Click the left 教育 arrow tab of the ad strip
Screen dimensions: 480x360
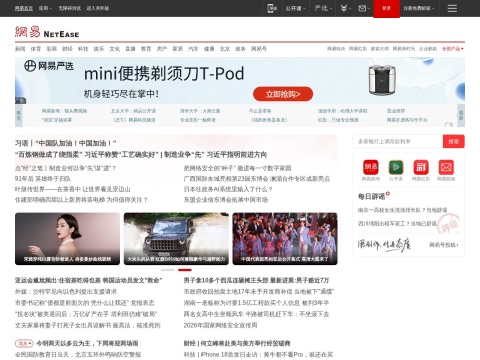tap(19, 115)
